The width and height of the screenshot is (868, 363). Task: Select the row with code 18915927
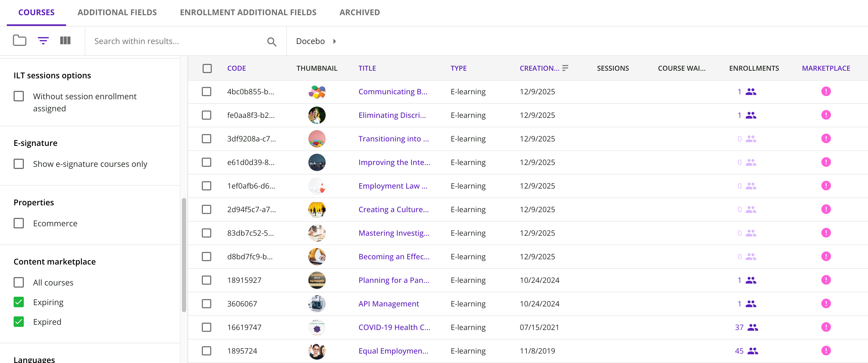(207, 280)
